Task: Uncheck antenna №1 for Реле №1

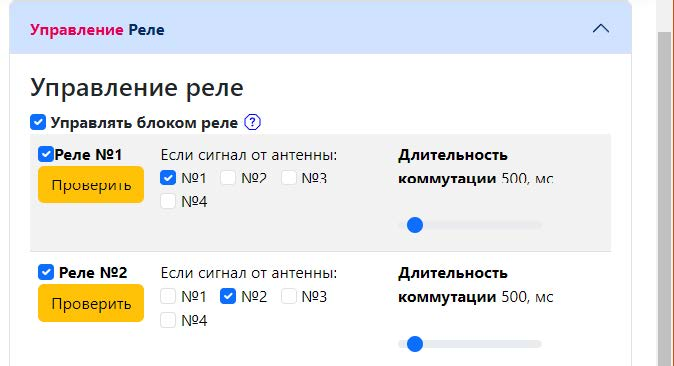Action: coord(168,178)
